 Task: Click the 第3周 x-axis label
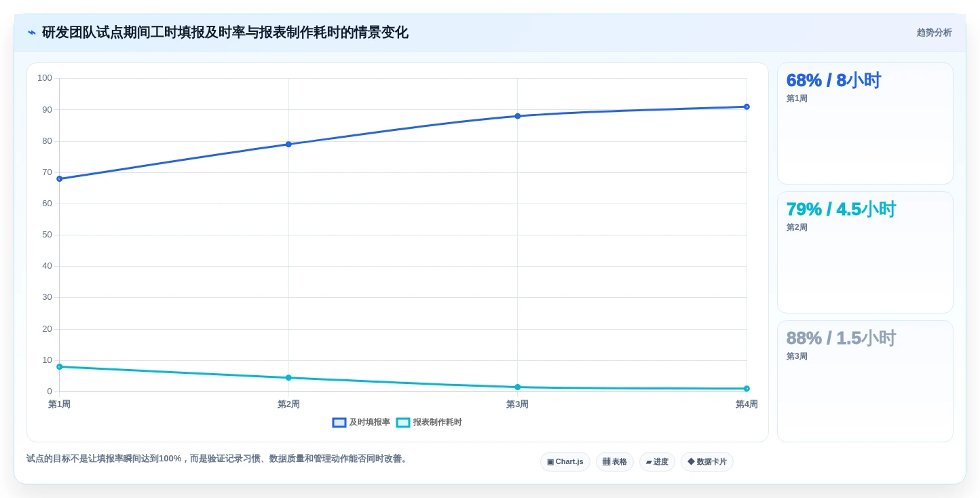[x=518, y=404]
